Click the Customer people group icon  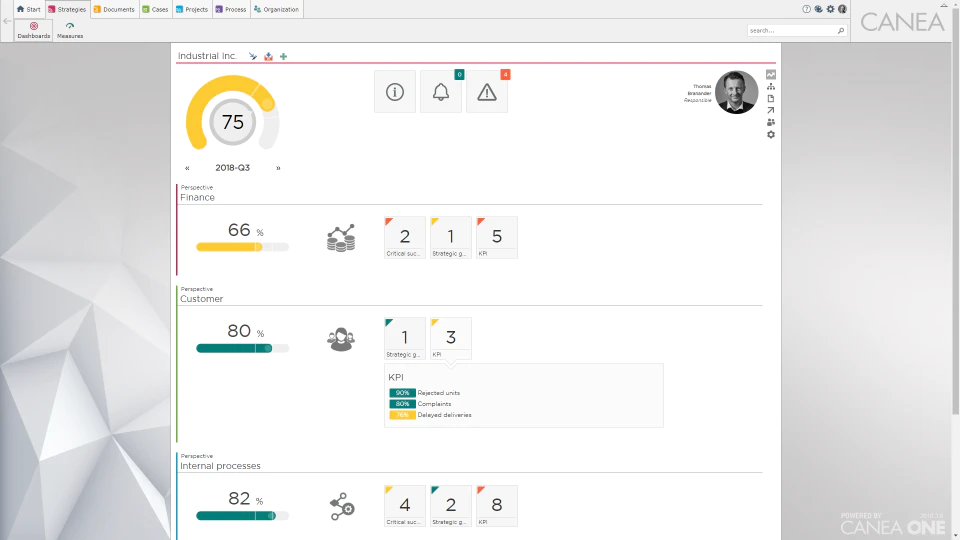point(341,339)
